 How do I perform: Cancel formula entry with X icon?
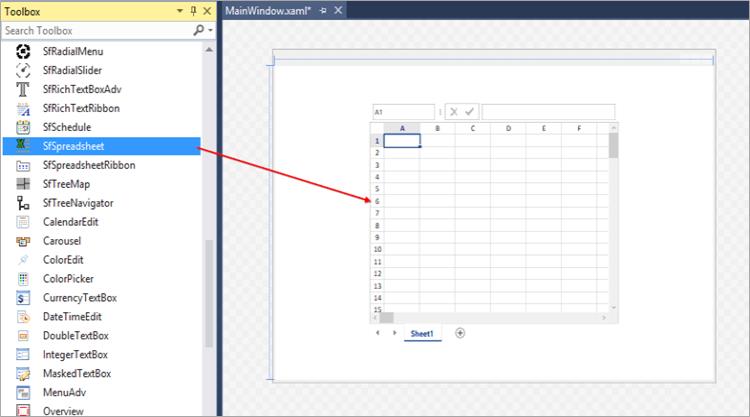click(x=454, y=112)
